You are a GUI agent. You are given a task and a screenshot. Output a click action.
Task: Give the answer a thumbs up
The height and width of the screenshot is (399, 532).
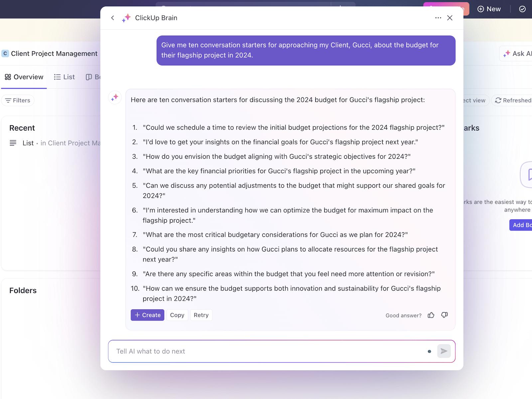[431, 315]
